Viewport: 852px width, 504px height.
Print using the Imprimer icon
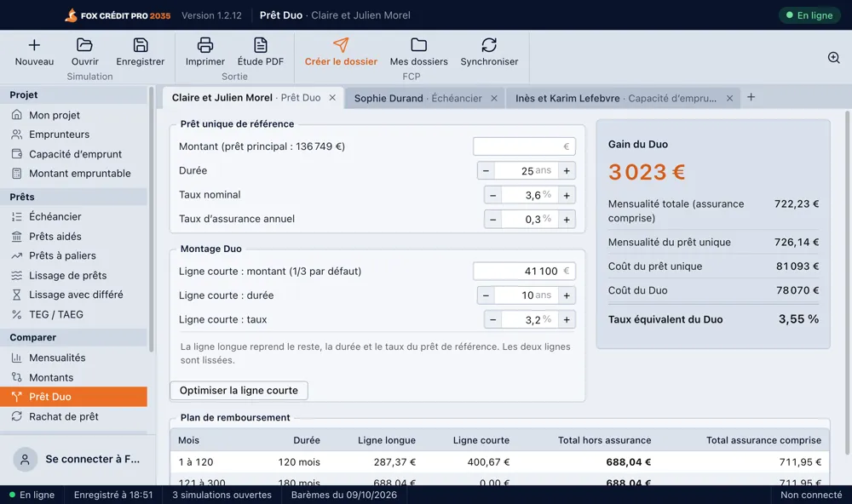point(204,52)
